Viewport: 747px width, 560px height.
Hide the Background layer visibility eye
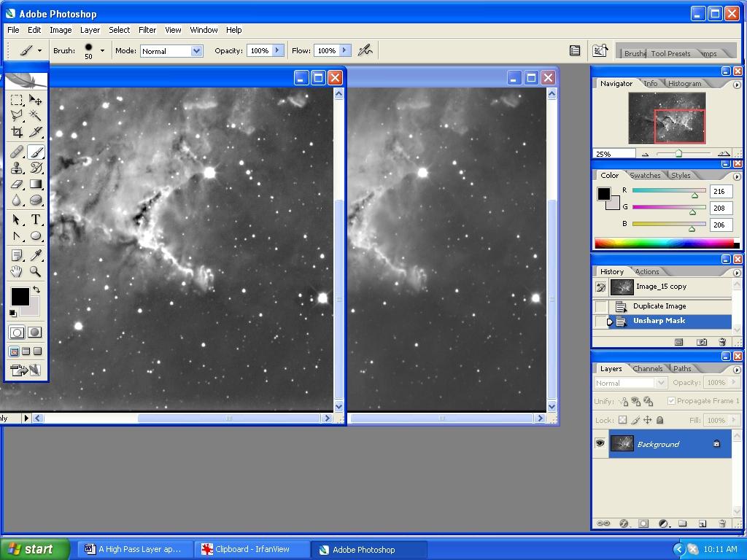600,444
